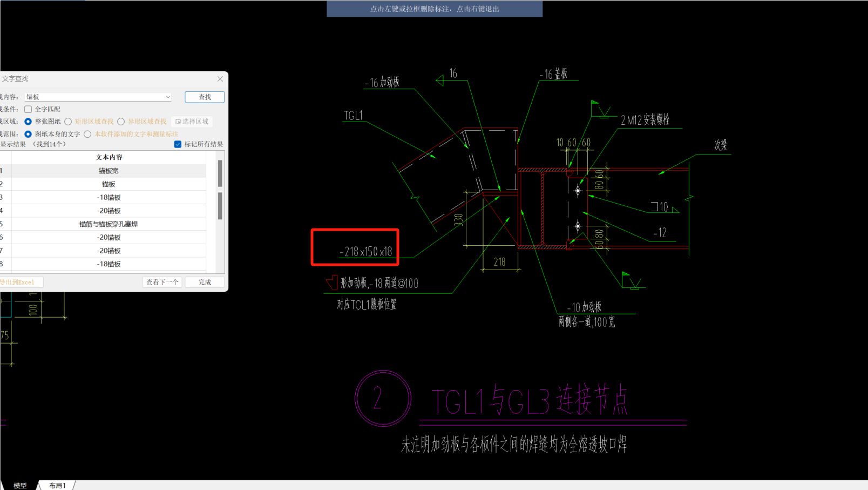Click the -16 加劲板 label
Screen dimensions: 868x490
pyautogui.click(x=382, y=82)
